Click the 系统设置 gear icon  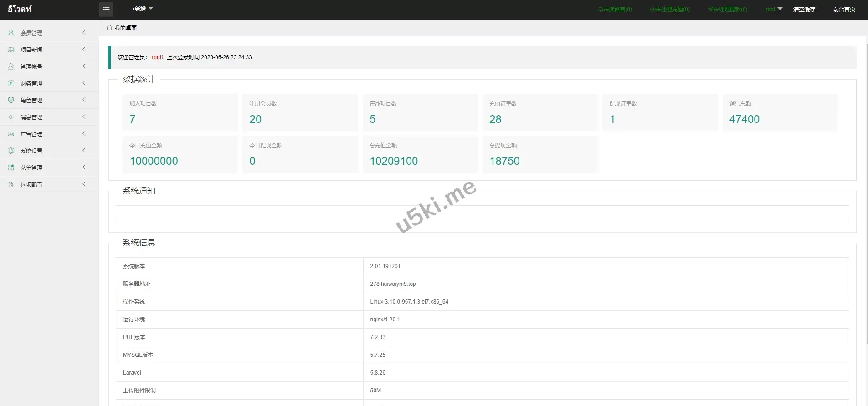coord(11,151)
